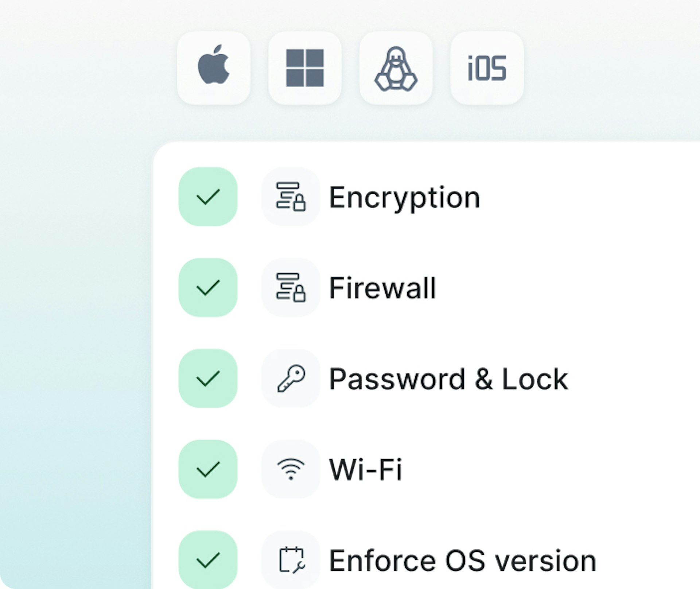This screenshot has width=700, height=589.
Task: Uncheck the Wi-Fi checkbox
Action: [x=208, y=469]
